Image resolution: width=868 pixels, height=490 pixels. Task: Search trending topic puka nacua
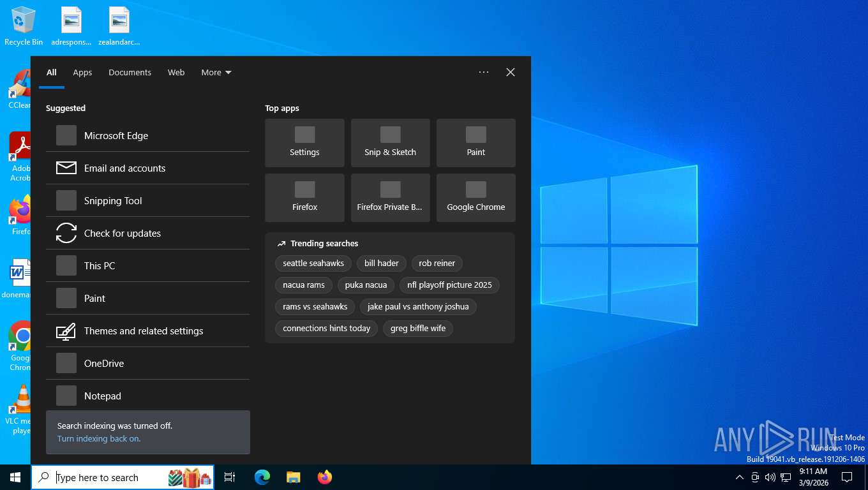coord(366,285)
